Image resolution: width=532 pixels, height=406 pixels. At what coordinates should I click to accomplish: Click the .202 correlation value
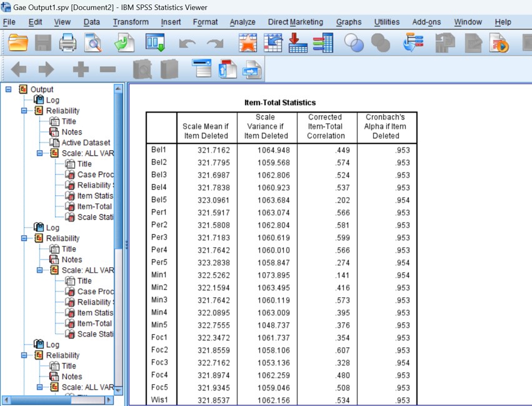click(342, 200)
